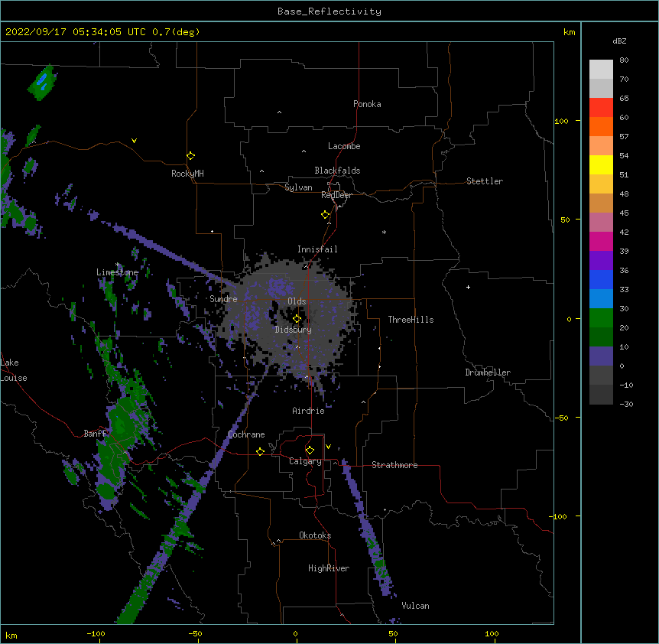Select the yellow 54 dBZ legend swatch
This screenshot has width=659, height=644.
click(601, 164)
